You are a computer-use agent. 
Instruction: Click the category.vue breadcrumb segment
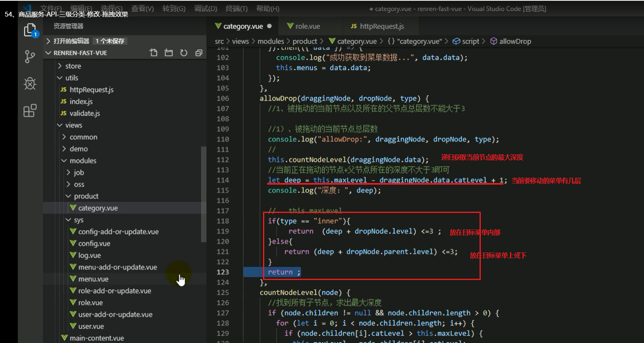pyautogui.click(x=357, y=41)
